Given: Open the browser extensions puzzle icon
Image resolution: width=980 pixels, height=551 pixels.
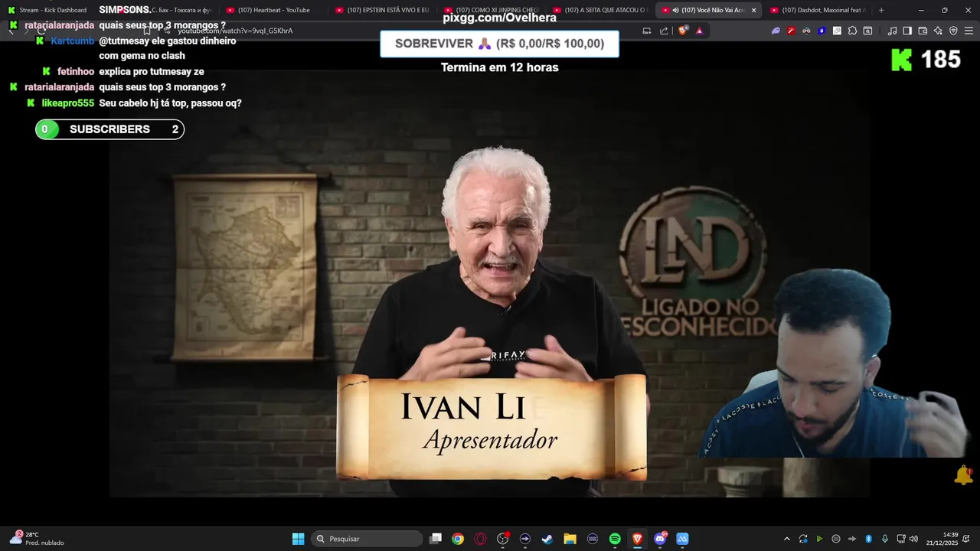Looking at the screenshot, I should 852,31.
